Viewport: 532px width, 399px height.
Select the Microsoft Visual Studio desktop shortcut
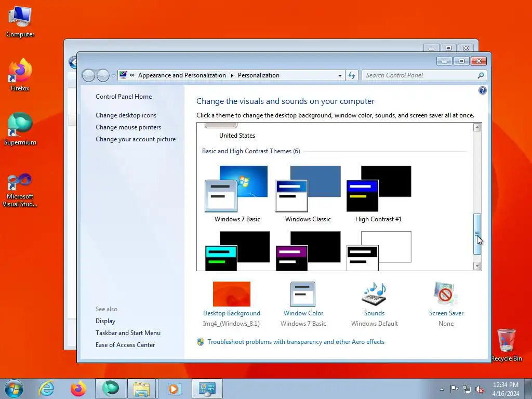(20, 190)
